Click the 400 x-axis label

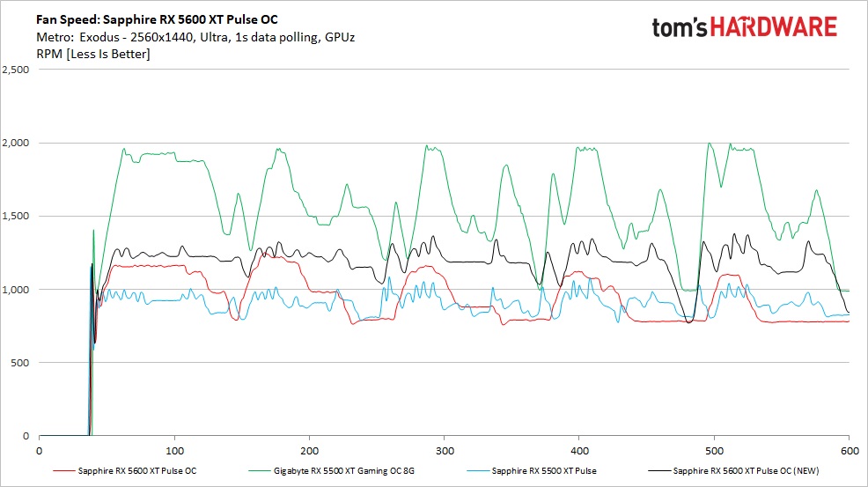click(x=579, y=451)
